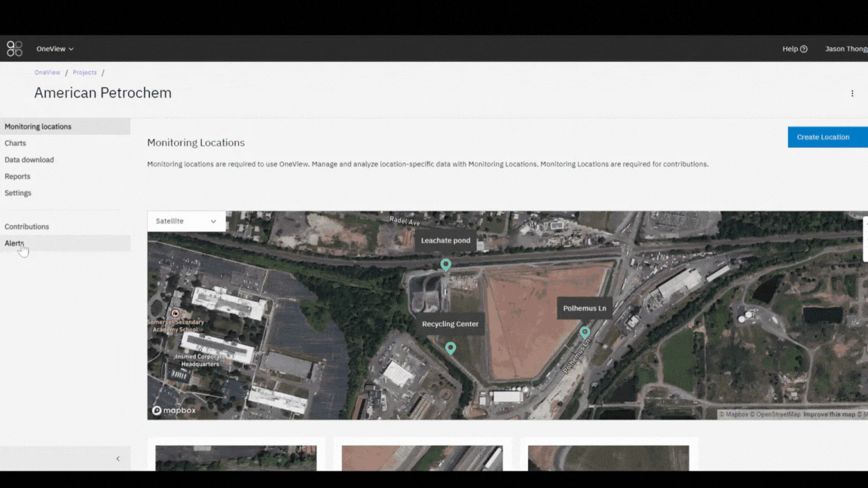Open the Help question mark icon

pyautogui.click(x=803, y=49)
